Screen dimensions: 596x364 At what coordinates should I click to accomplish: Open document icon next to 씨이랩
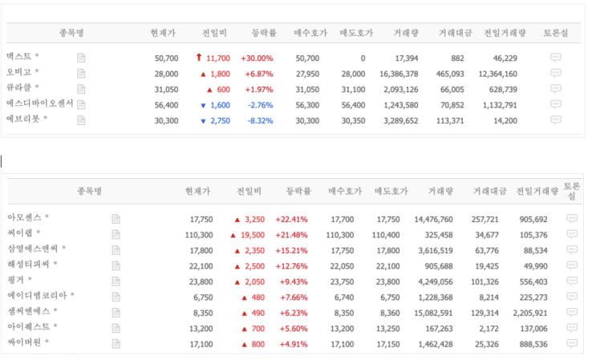coord(116,234)
